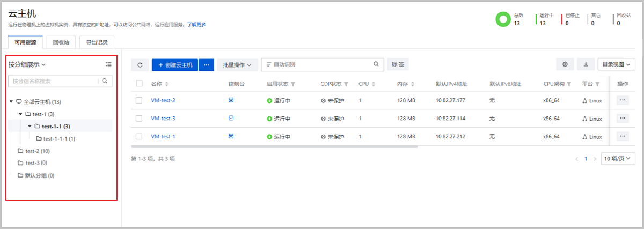Open the VM-test-3 link

[163, 119]
